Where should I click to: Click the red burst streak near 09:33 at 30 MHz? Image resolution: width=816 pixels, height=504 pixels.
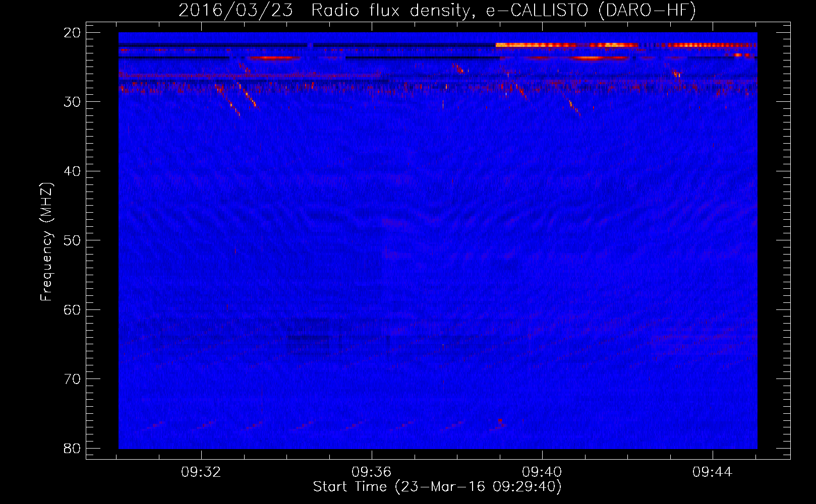[x=247, y=95]
